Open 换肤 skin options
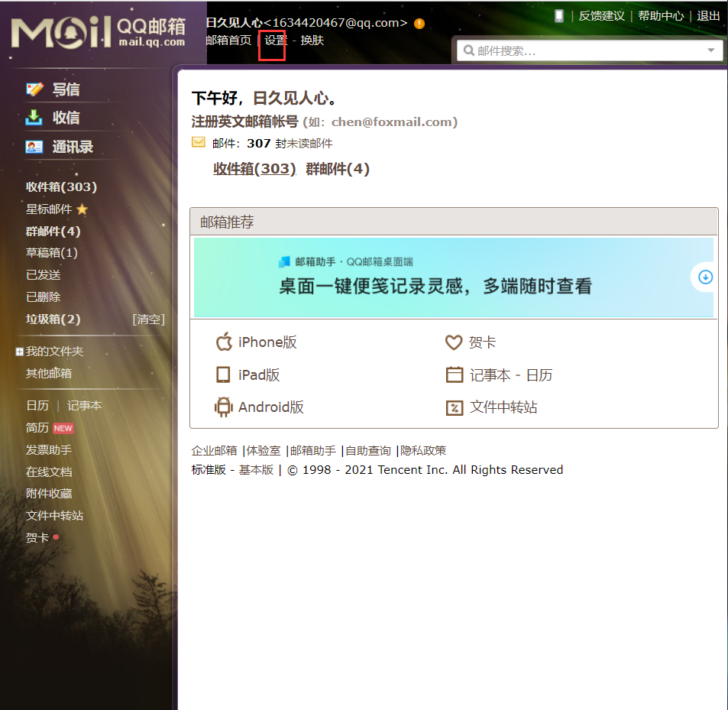Image resolution: width=728 pixels, height=710 pixels. coord(312,41)
